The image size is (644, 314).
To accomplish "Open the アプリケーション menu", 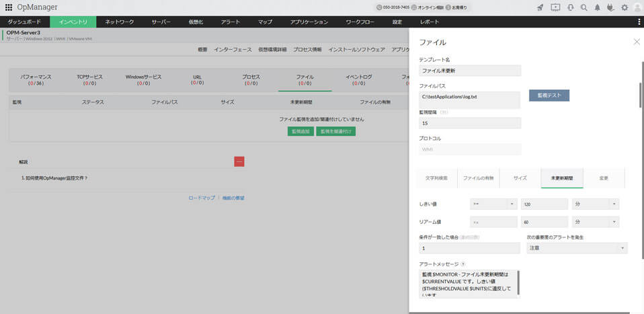I will [309, 22].
